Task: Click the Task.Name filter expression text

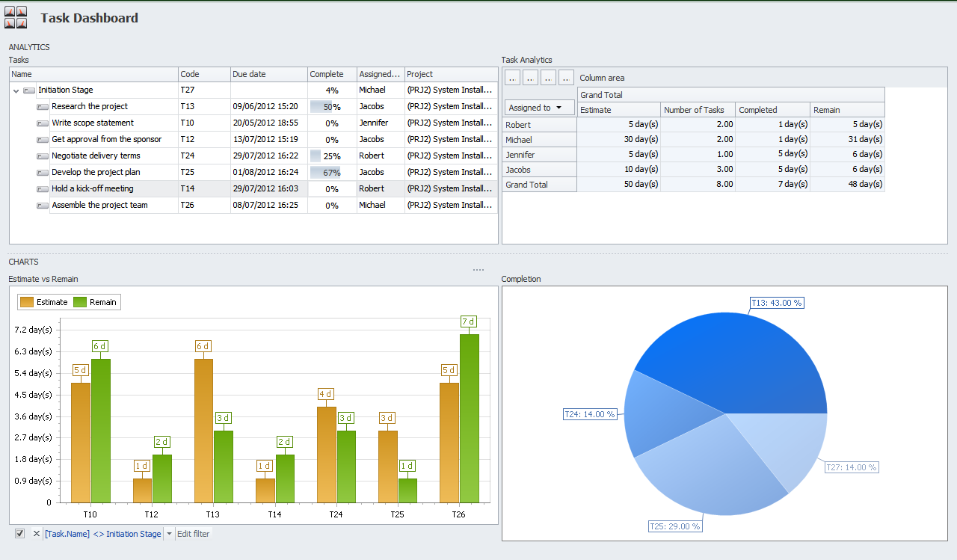Action: (102, 534)
